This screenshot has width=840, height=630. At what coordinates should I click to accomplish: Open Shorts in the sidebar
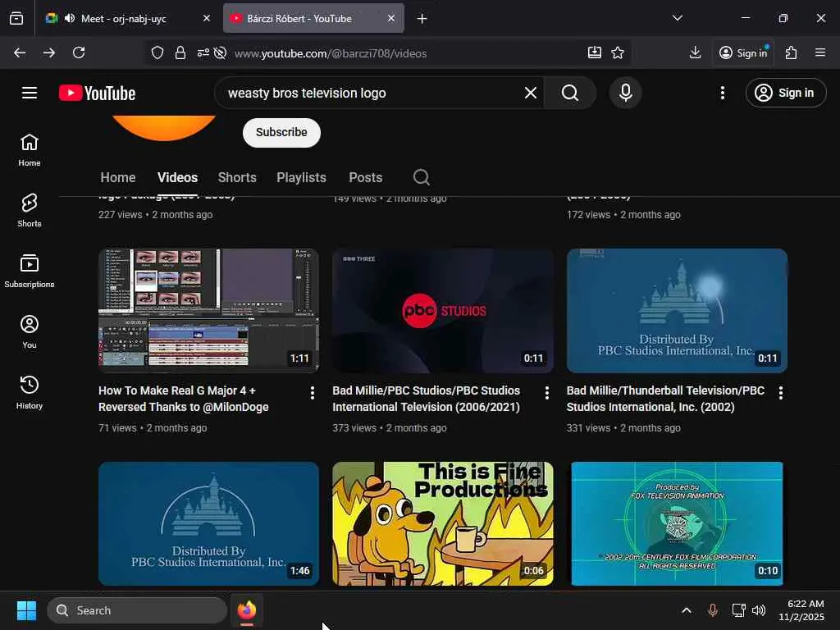[30, 211]
